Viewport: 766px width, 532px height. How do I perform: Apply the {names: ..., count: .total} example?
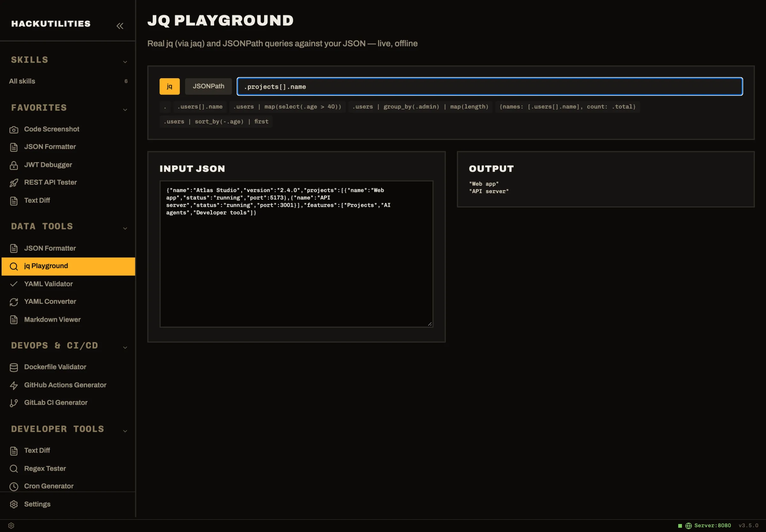[568, 107]
